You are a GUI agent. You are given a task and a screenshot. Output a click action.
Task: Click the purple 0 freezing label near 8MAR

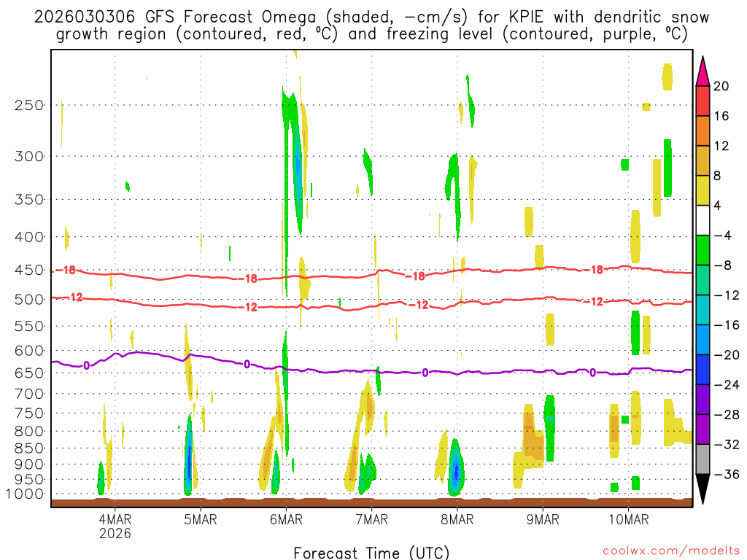(x=425, y=373)
